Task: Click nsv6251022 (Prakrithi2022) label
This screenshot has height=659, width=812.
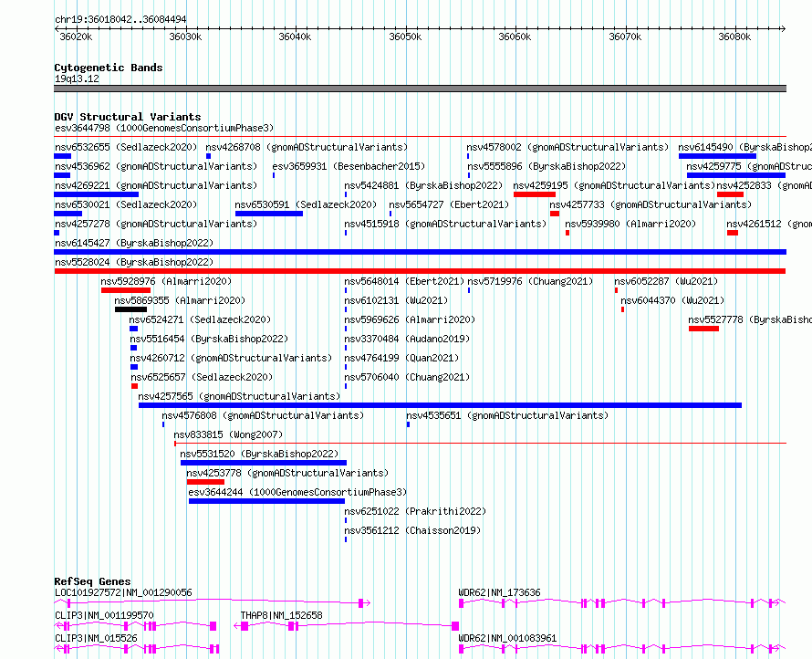Action: point(415,511)
